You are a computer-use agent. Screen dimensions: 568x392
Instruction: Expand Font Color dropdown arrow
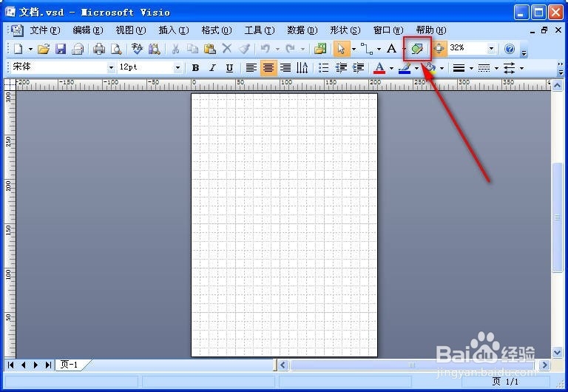click(x=391, y=68)
